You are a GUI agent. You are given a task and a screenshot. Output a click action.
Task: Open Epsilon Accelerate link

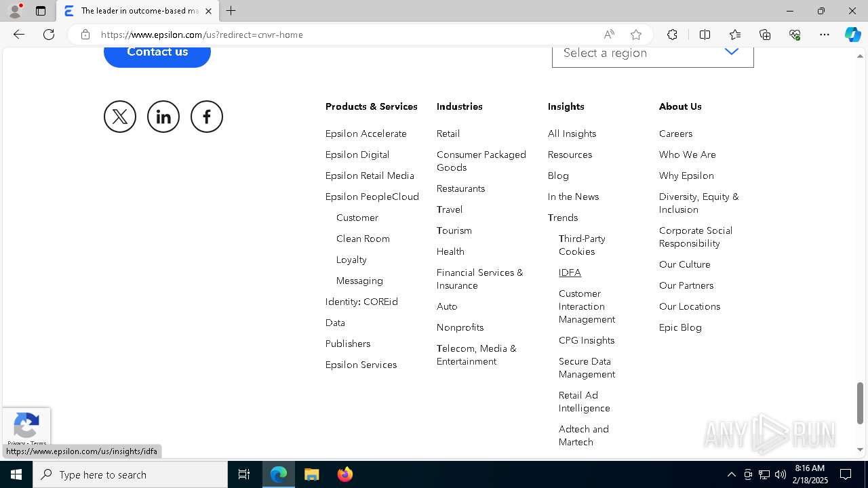click(366, 134)
